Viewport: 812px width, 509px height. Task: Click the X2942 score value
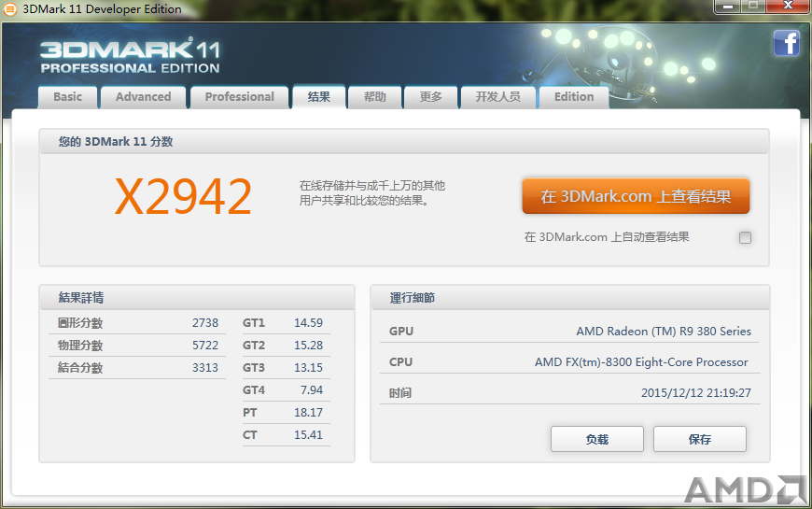(183, 196)
